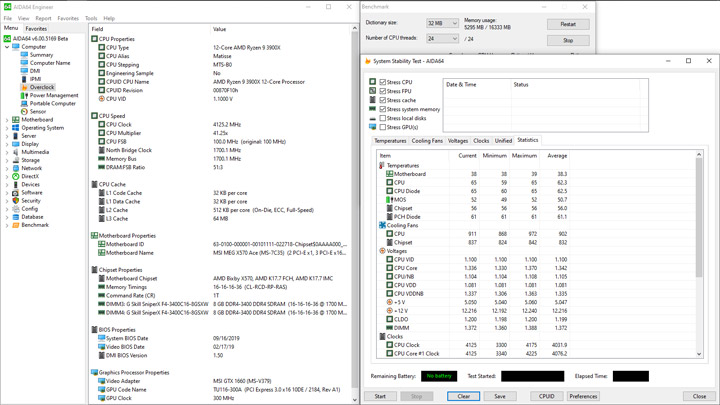Click the Sensor icon in the tree
The height and width of the screenshot is (405, 720).
tap(24, 112)
